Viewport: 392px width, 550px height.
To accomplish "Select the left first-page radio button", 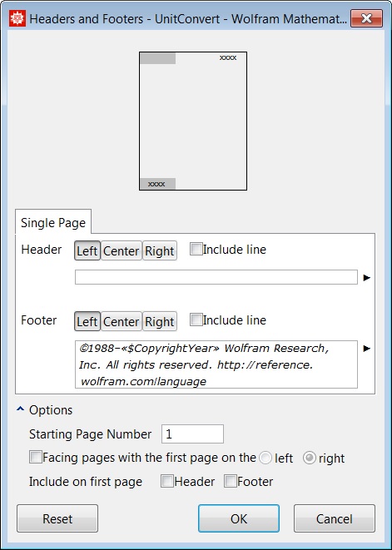I will coord(265,458).
